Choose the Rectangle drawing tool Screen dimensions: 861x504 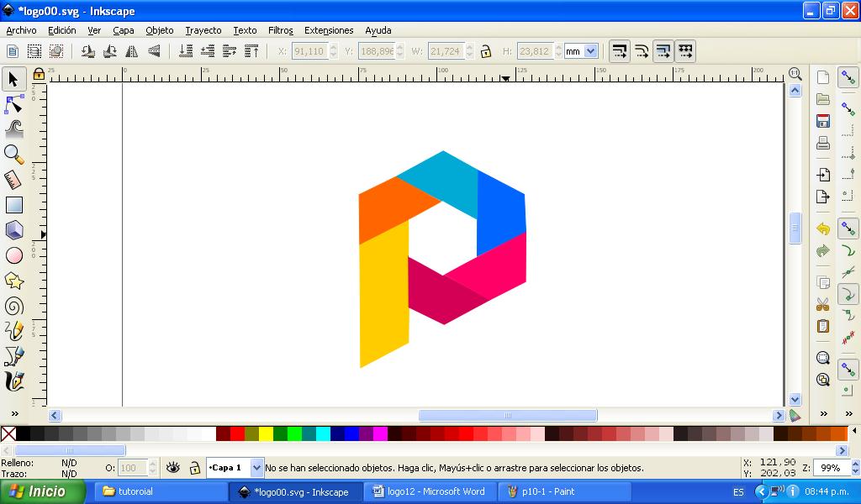click(x=13, y=205)
